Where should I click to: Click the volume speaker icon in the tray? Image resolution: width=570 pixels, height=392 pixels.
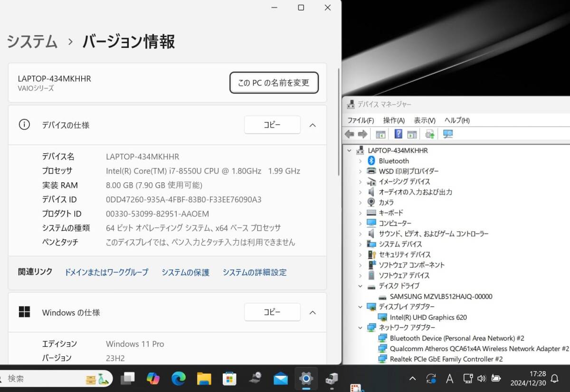click(482, 379)
